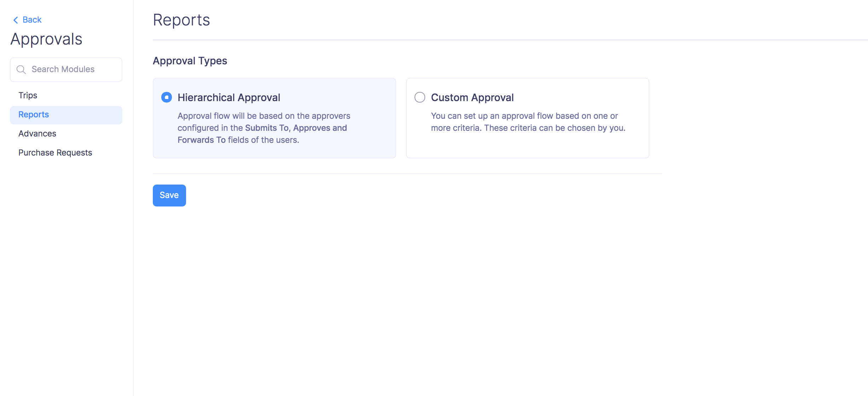Screen dimensions: 868x396
Task: Enable the Custom Approval radio button
Action: [420, 97]
